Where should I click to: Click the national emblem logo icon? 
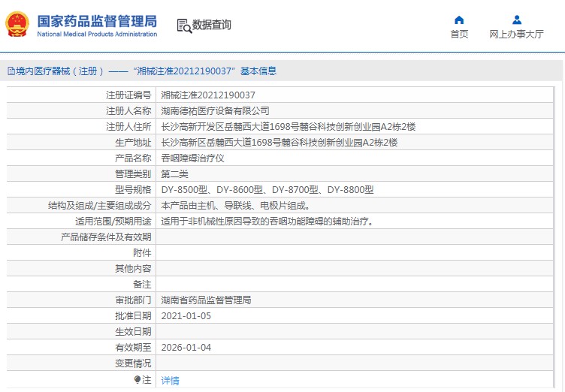tap(17, 24)
